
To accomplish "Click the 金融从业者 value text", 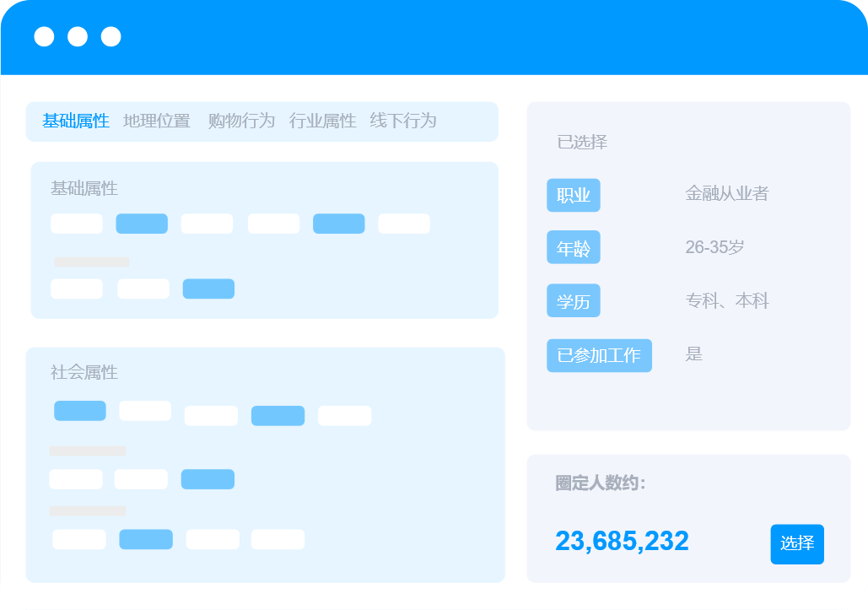I will [x=726, y=194].
